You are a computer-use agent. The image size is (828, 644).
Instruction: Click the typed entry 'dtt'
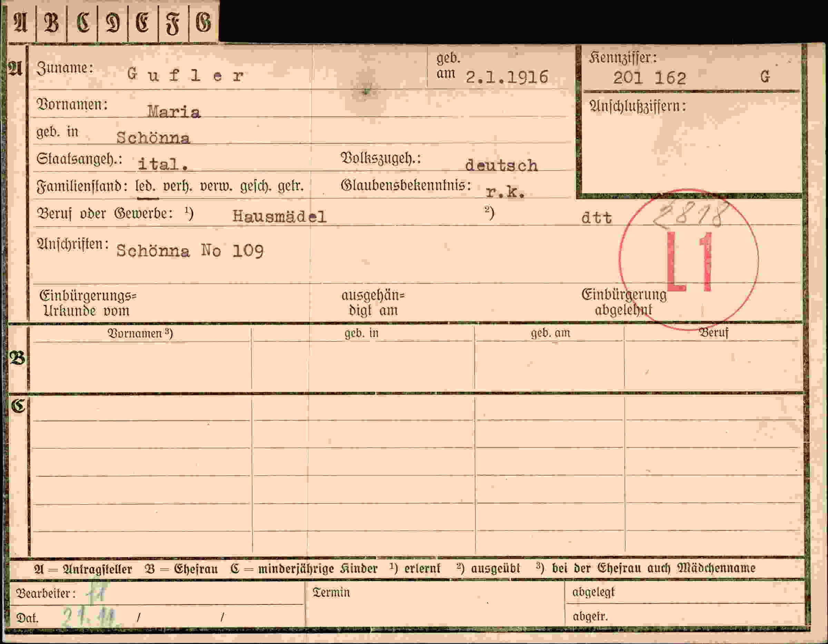coord(597,218)
